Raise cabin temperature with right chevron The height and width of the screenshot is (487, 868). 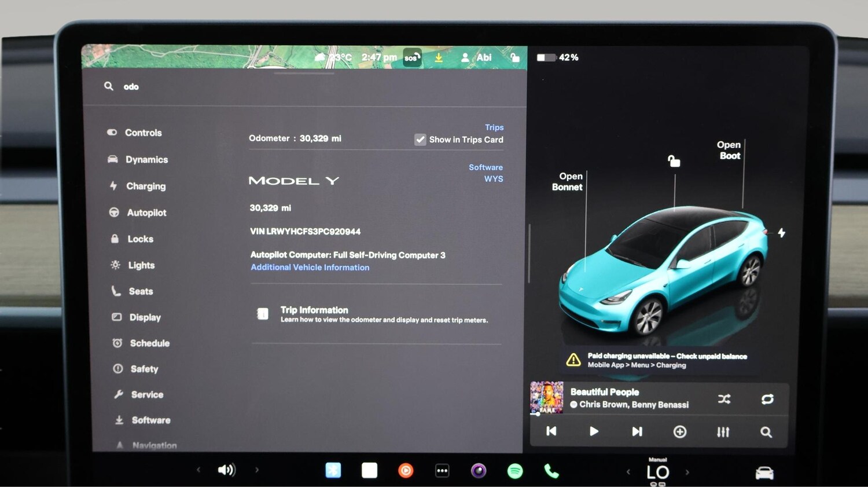pyautogui.click(x=687, y=472)
